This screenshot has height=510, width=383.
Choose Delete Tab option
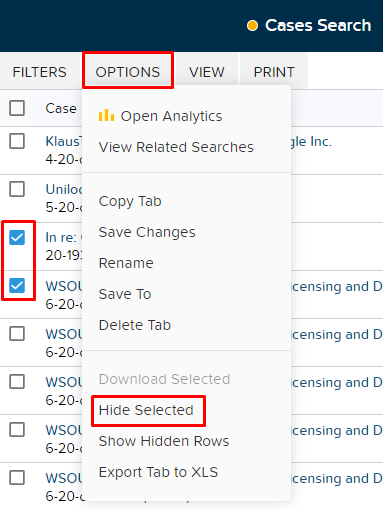tap(135, 325)
